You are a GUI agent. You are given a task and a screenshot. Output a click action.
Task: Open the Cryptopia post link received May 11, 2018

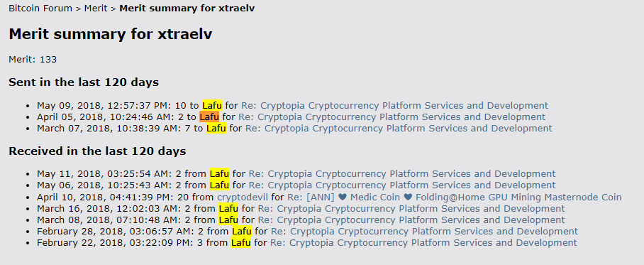402,173
